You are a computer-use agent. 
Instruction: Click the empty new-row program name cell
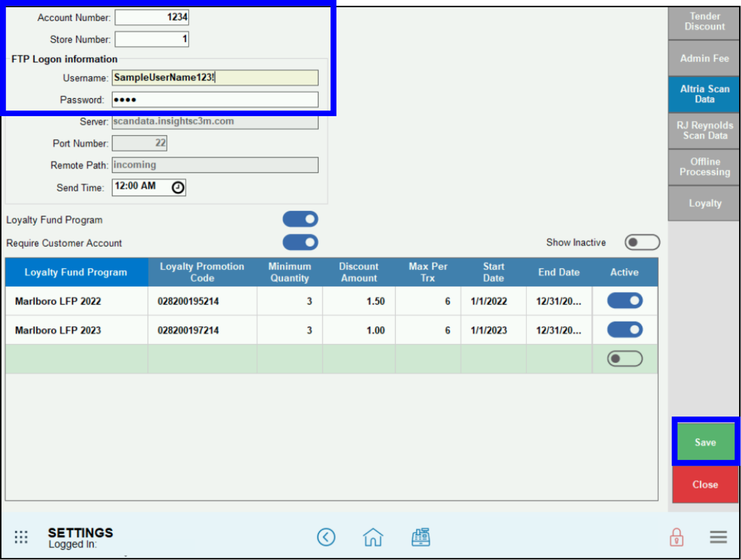tap(77, 360)
